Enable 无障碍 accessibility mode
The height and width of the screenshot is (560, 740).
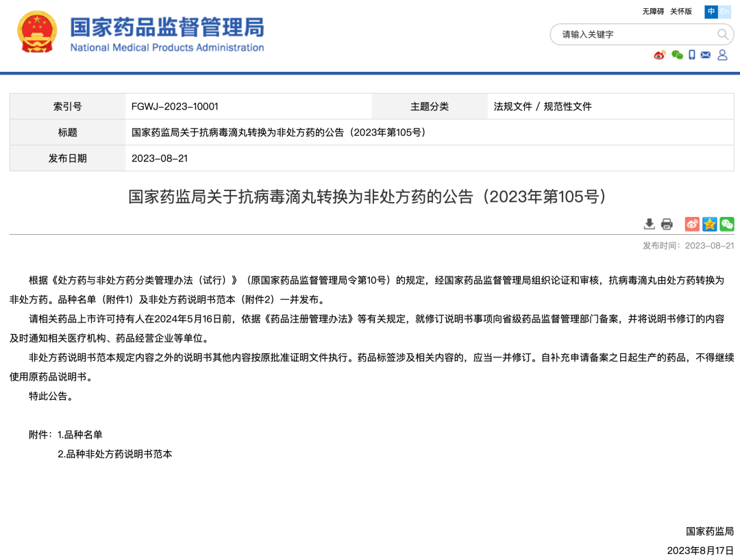pyautogui.click(x=652, y=12)
